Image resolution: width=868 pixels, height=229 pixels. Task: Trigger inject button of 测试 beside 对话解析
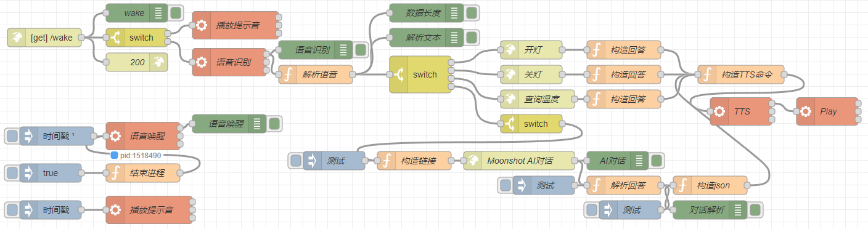pos(591,210)
